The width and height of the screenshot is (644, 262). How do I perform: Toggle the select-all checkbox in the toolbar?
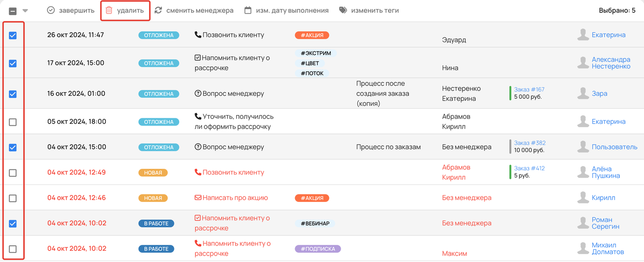point(13,11)
